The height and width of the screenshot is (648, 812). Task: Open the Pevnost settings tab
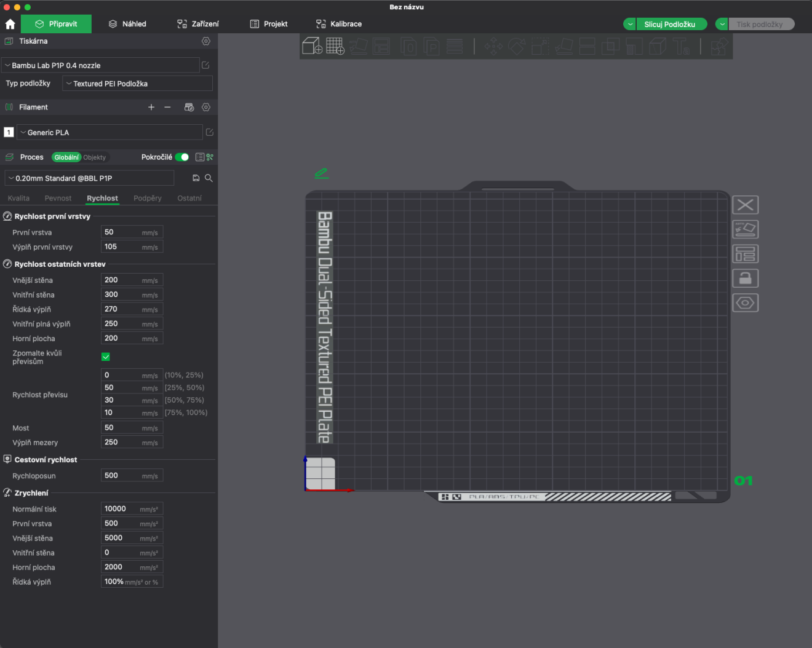tap(58, 198)
